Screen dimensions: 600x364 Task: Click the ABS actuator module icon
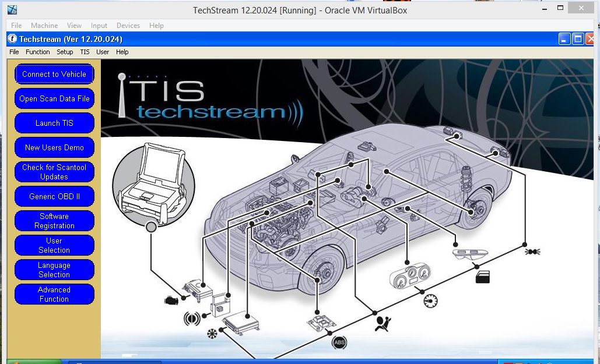point(321,323)
